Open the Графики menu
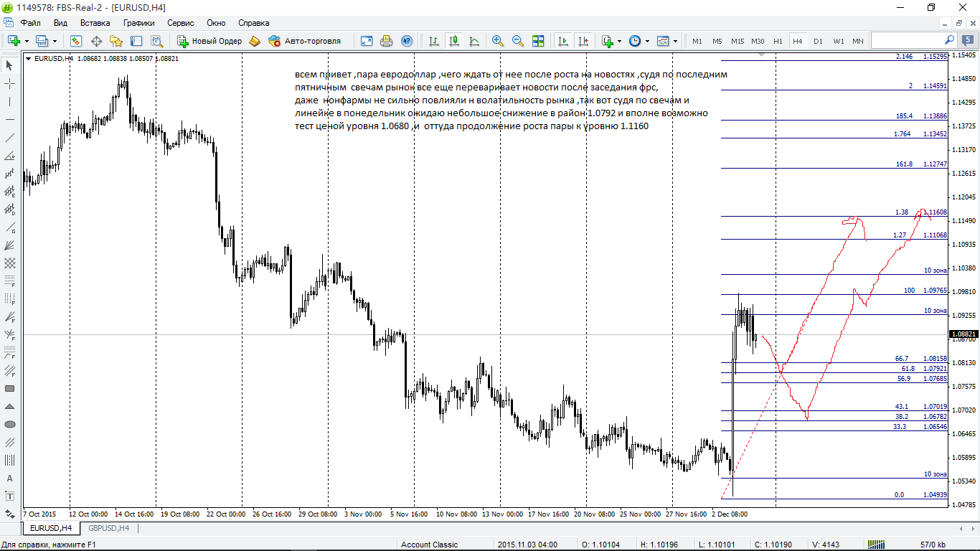This screenshot has height=551, width=980. [138, 23]
